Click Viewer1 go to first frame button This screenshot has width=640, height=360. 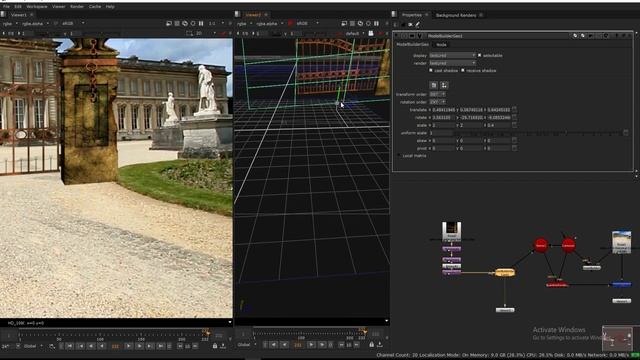(70, 346)
